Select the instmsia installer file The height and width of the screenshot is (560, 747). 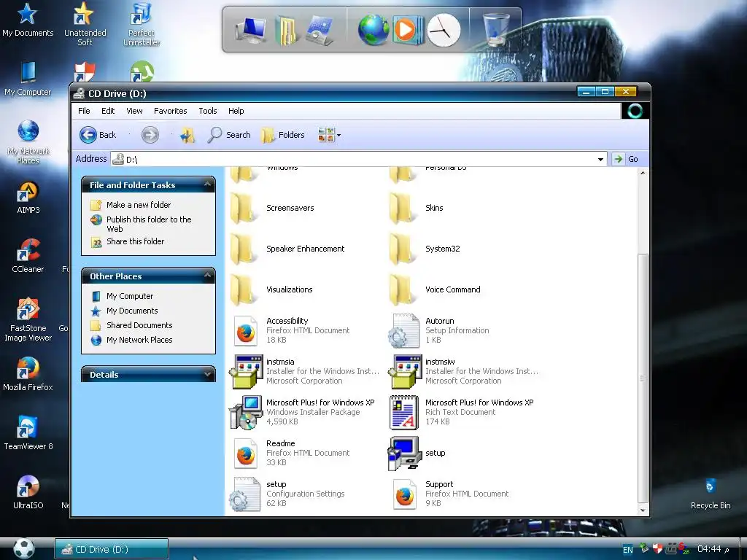pyautogui.click(x=304, y=371)
